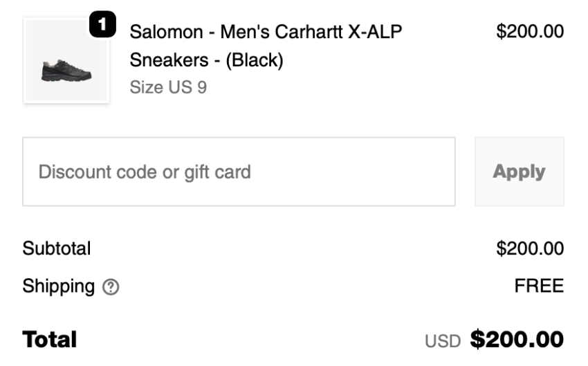Click the item price next to product name
588x366 pixels.
(x=530, y=32)
